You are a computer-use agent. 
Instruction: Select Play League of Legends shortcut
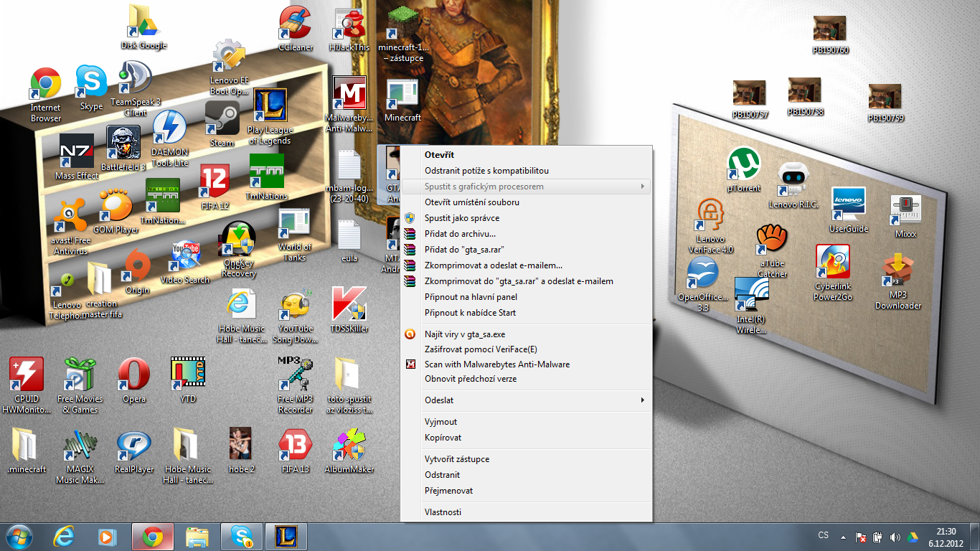270,116
